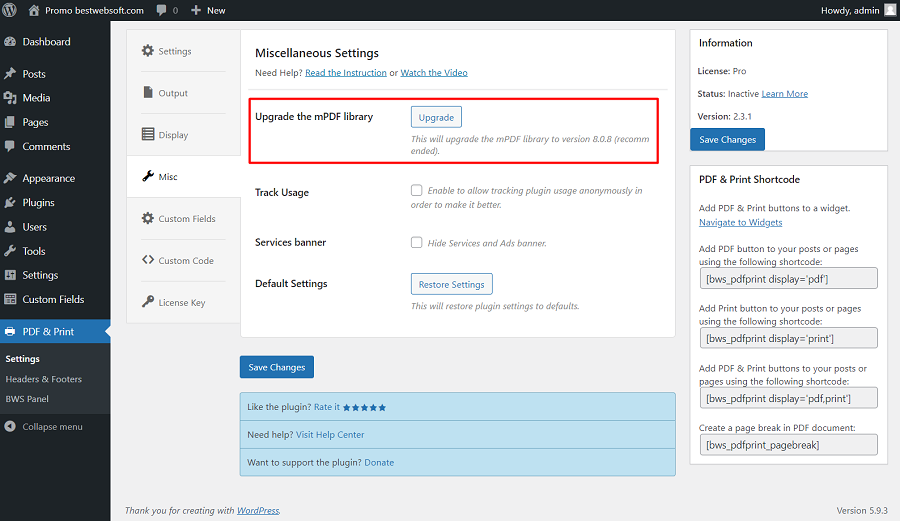Select the display='pdf,print' shortcode field
This screenshot has height=521, width=900.
(x=789, y=398)
